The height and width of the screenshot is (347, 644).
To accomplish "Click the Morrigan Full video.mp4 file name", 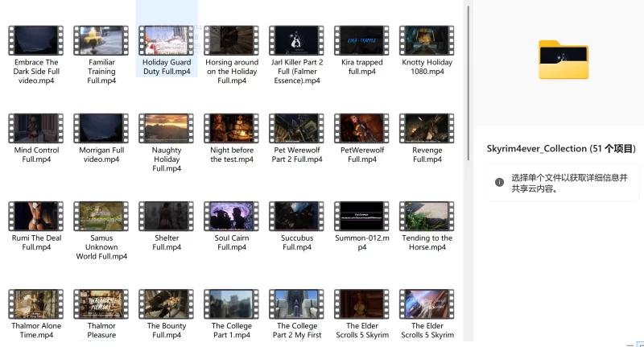I will coord(101,155).
